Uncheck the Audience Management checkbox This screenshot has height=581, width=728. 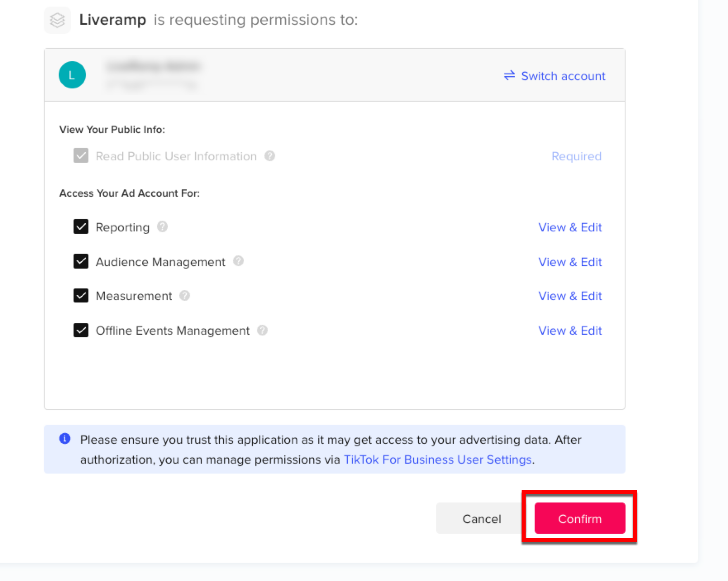coord(81,261)
